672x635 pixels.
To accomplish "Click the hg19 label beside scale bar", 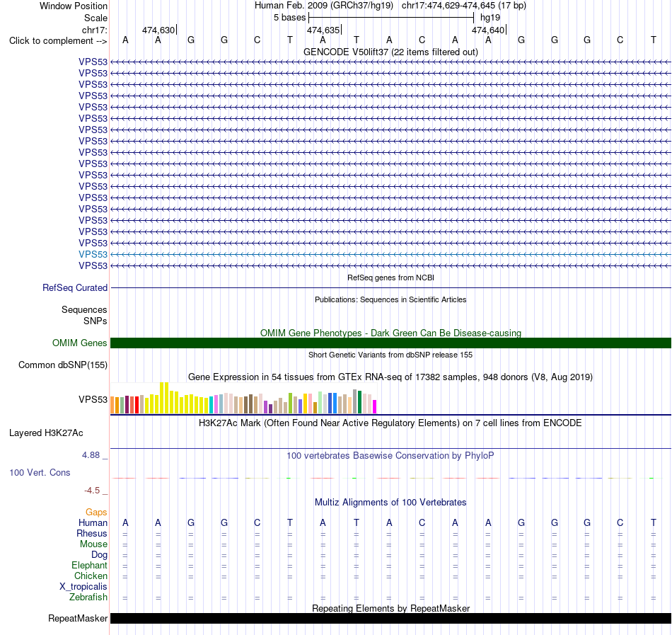I will click(490, 18).
